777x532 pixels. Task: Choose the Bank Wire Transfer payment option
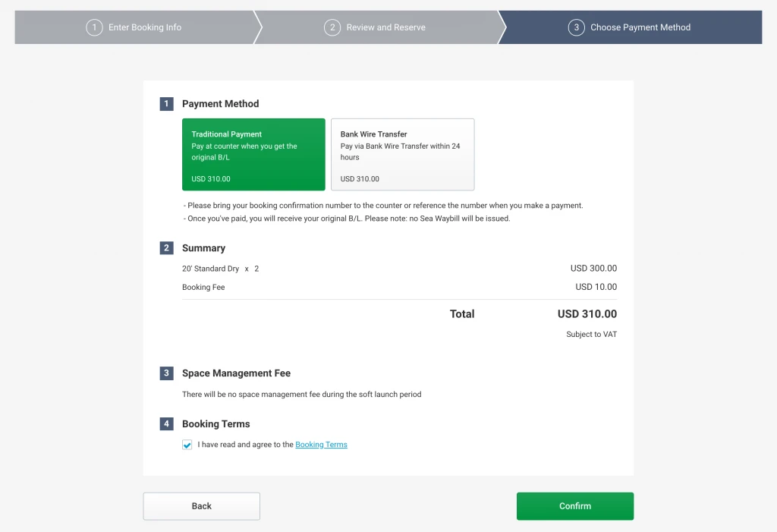pos(402,154)
